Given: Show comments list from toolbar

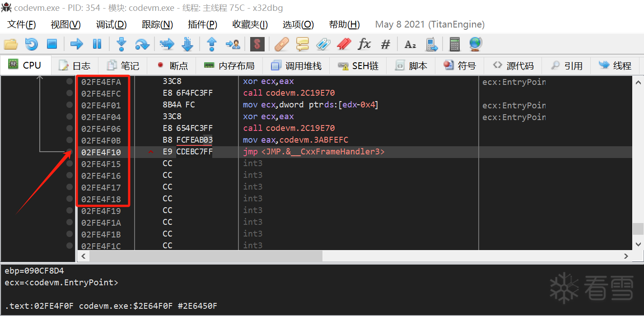Looking at the screenshot, I should tap(302, 44).
